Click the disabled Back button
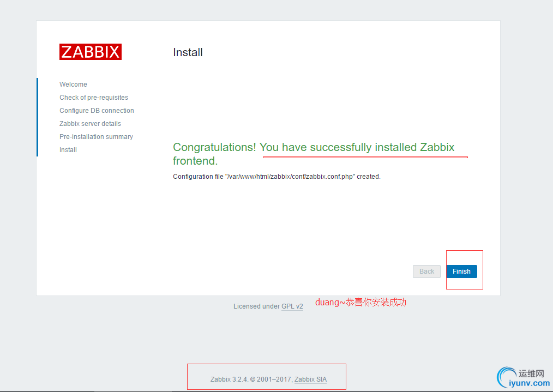553x392 pixels. point(426,272)
